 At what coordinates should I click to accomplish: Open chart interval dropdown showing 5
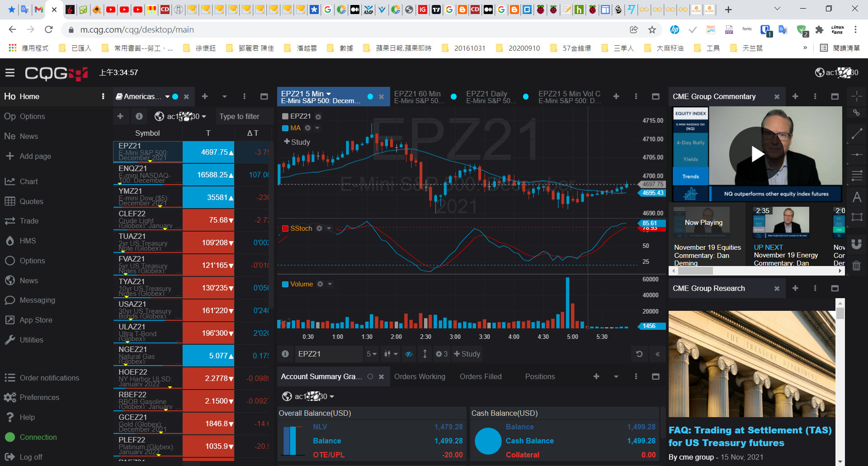coord(372,354)
